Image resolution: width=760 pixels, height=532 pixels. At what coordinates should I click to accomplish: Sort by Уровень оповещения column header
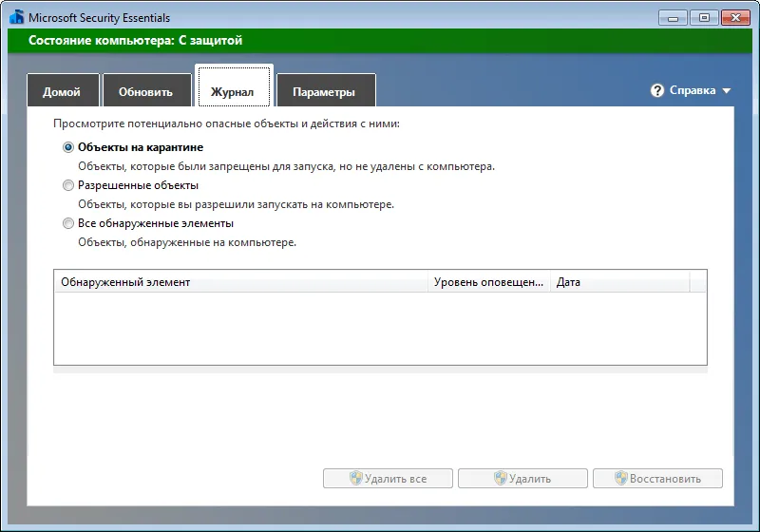489,282
